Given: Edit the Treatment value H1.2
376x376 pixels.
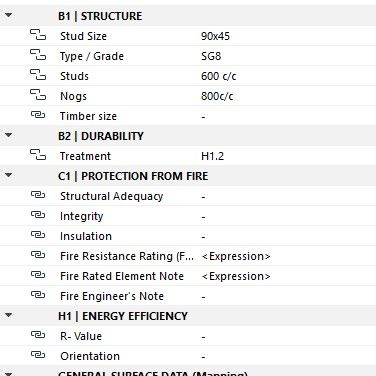Looking at the screenshot, I should [x=213, y=156].
